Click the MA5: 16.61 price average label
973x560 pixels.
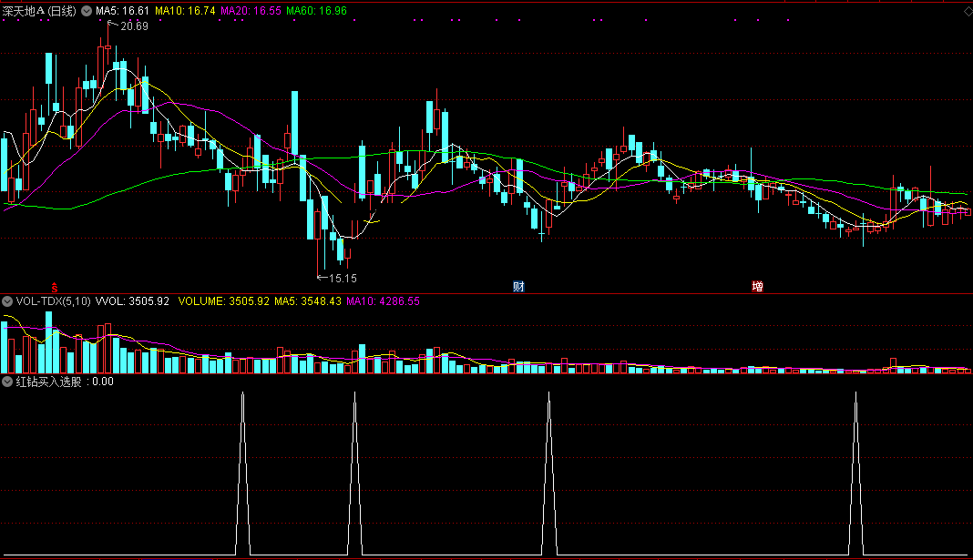click(122, 11)
